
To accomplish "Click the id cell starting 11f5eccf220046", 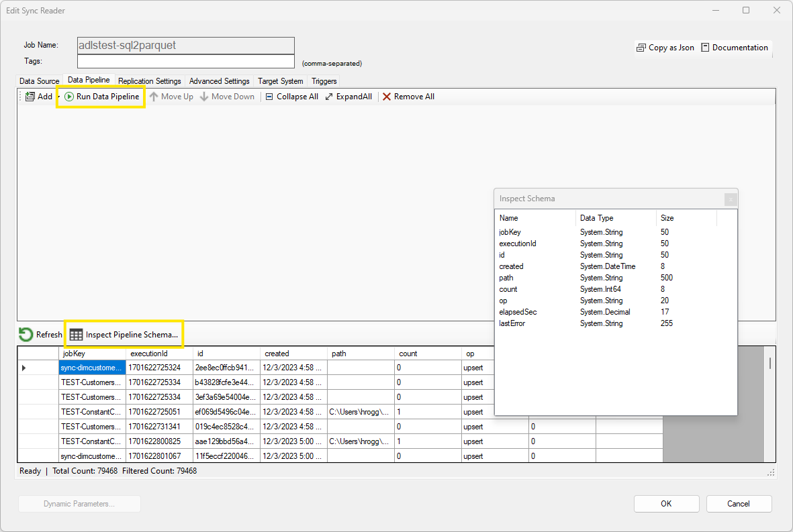I will point(226,456).
